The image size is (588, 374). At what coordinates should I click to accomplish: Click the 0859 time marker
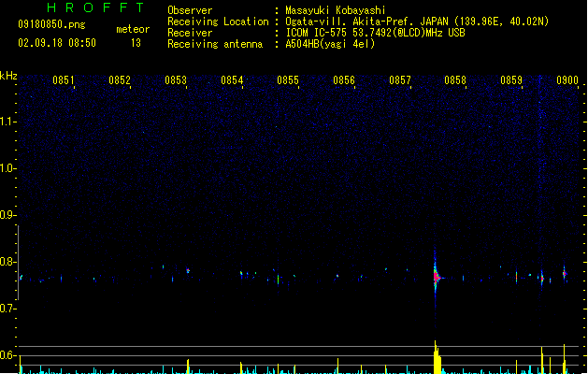[x=511, y=80]
